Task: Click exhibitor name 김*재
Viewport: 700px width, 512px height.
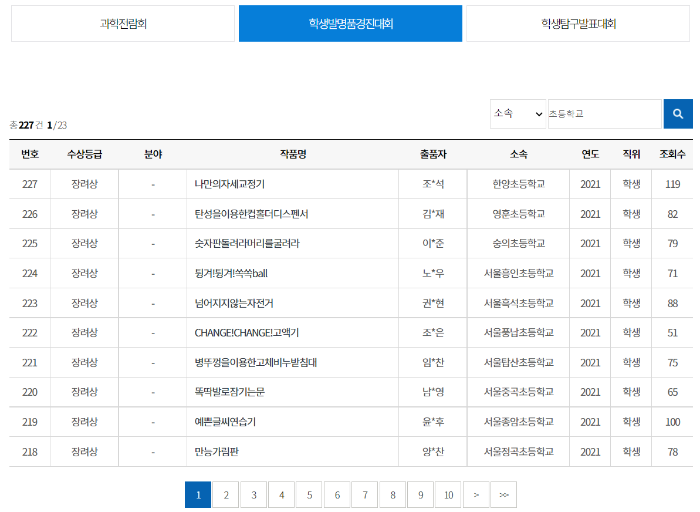Action: [x=433, y=214]
